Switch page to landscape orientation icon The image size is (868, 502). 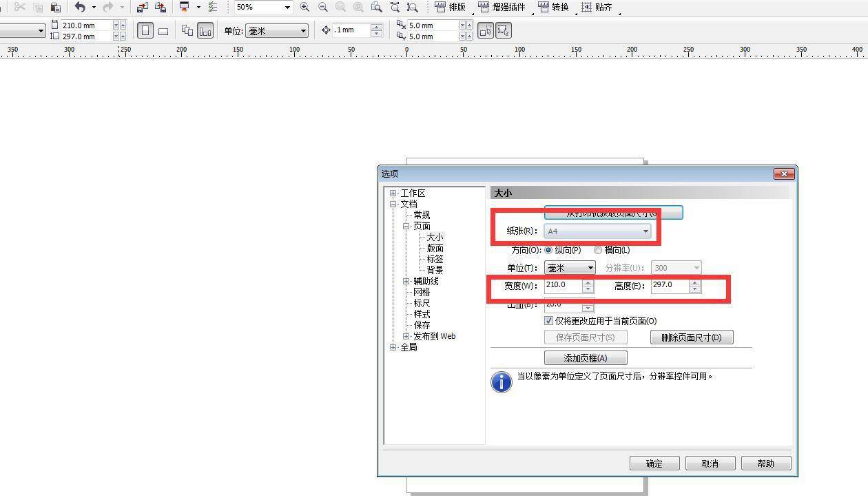pos(163,31)
